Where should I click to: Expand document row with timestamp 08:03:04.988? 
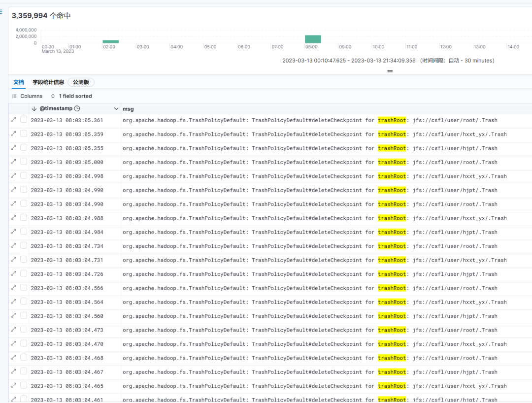pos(13,217)
